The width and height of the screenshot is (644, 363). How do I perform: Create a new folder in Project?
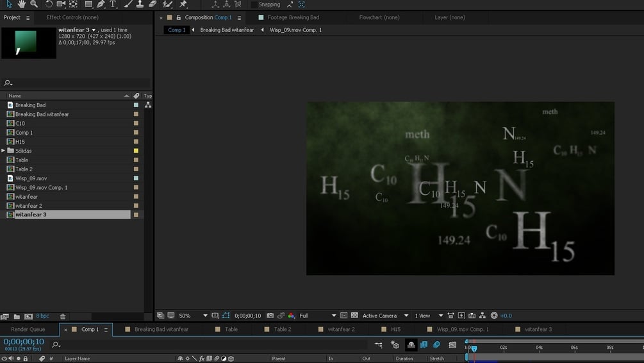coord(17,317)
